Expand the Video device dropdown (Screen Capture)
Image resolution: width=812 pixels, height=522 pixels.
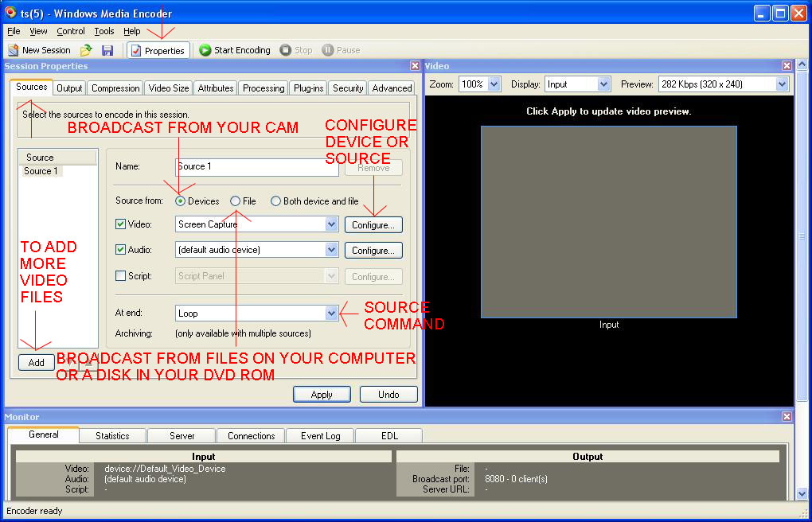pos(331,224)
